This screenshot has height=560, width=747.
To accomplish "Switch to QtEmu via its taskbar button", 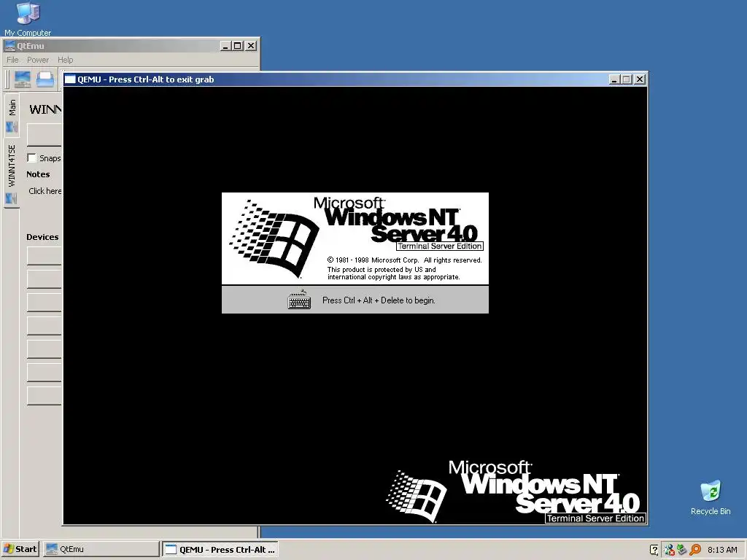I will pos(101,549).
